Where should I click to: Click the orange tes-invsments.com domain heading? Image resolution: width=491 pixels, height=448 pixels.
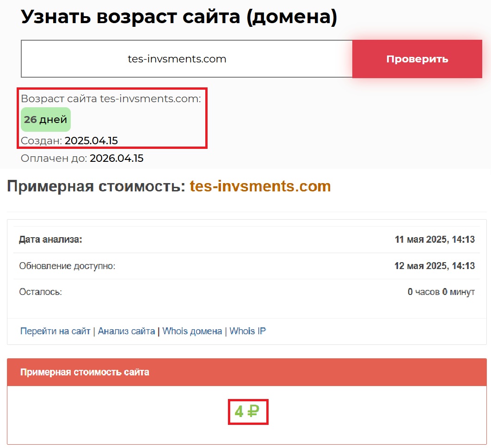point(260,186)
